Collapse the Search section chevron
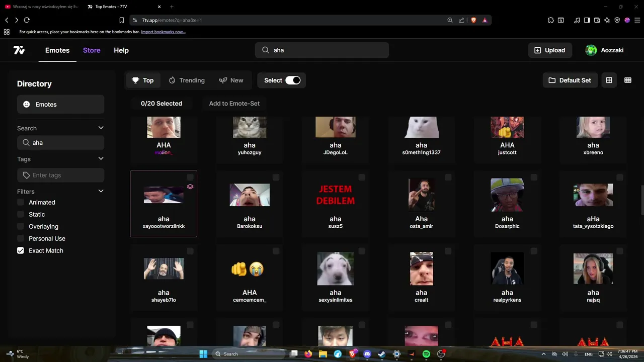This screenshot has height=362, width=644. pos(101,128)
